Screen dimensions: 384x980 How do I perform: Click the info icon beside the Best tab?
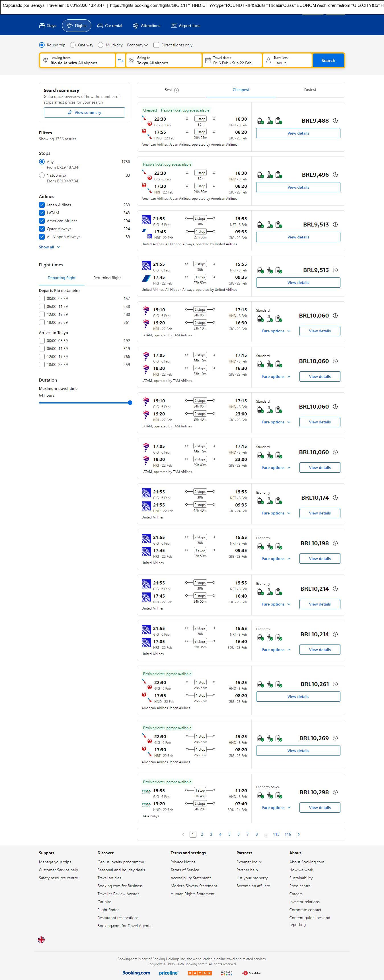click(x=176, y=90)
